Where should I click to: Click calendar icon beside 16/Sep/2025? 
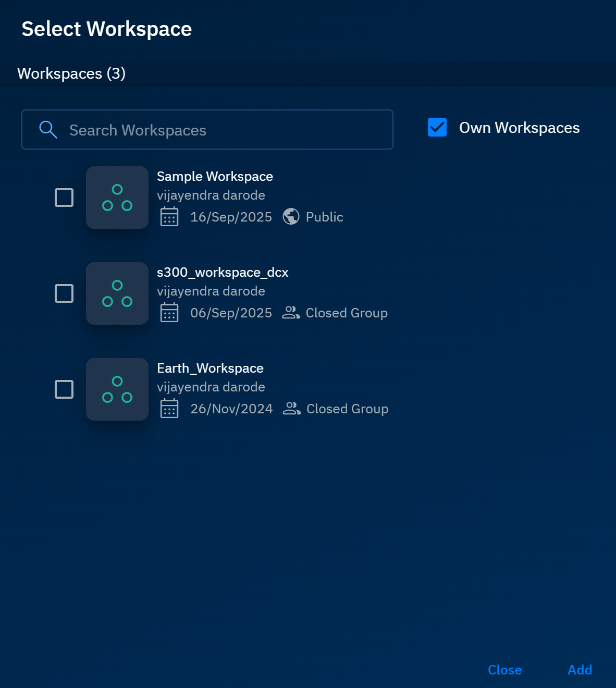point(169,217)
